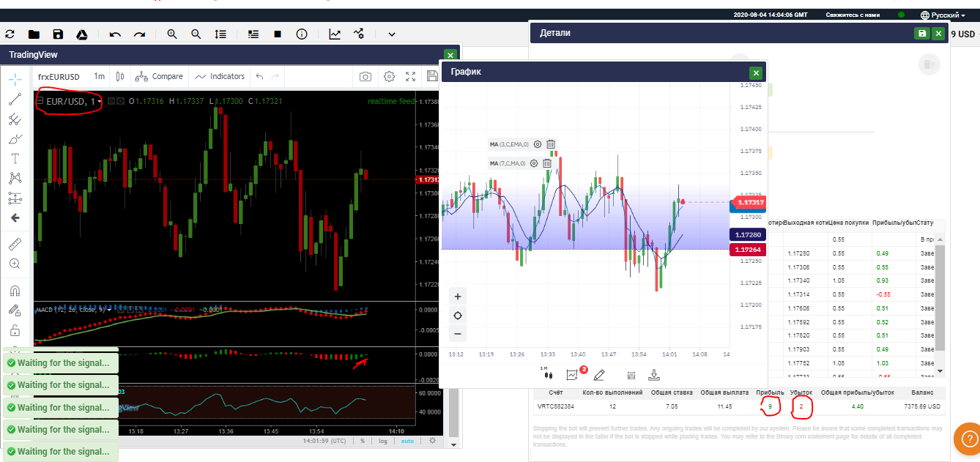Save from the Детали panel header
Screen dimensions: 980x462
point(921,33)
